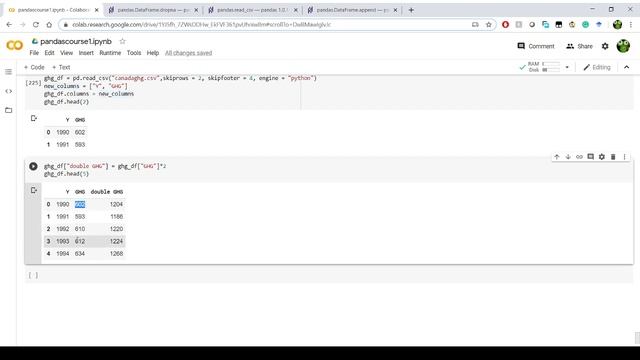Rename notebook title pandascourse1.ipynb
Viewport: 640px width, 360px height.
[76, 41]
